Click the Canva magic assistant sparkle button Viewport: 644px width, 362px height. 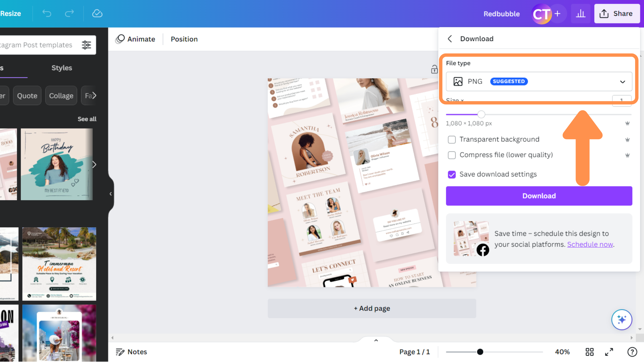pyautogui.click(x=622, y=319)
